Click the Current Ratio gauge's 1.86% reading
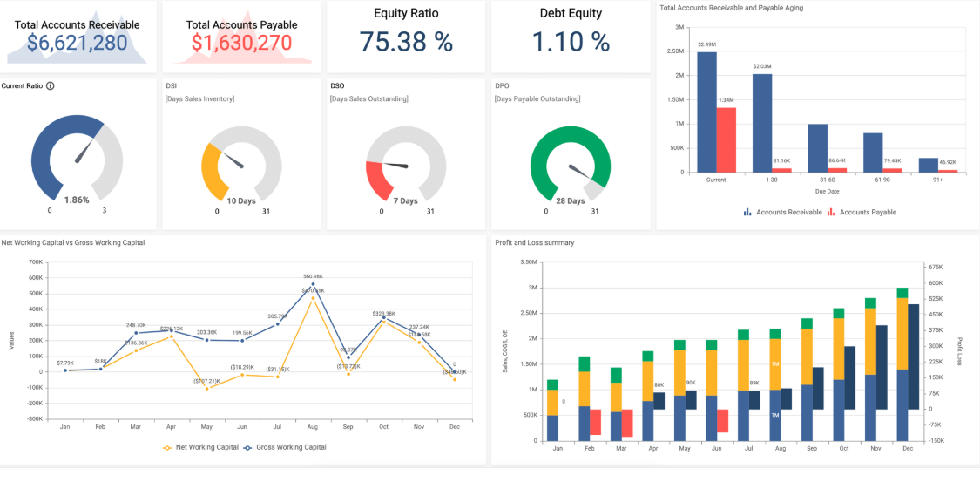 point(77,200)
